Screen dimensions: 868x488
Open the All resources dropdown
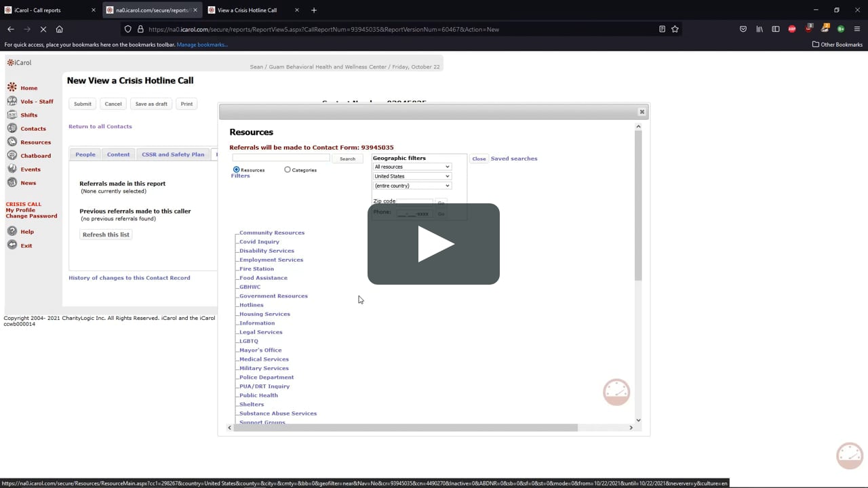412,167
